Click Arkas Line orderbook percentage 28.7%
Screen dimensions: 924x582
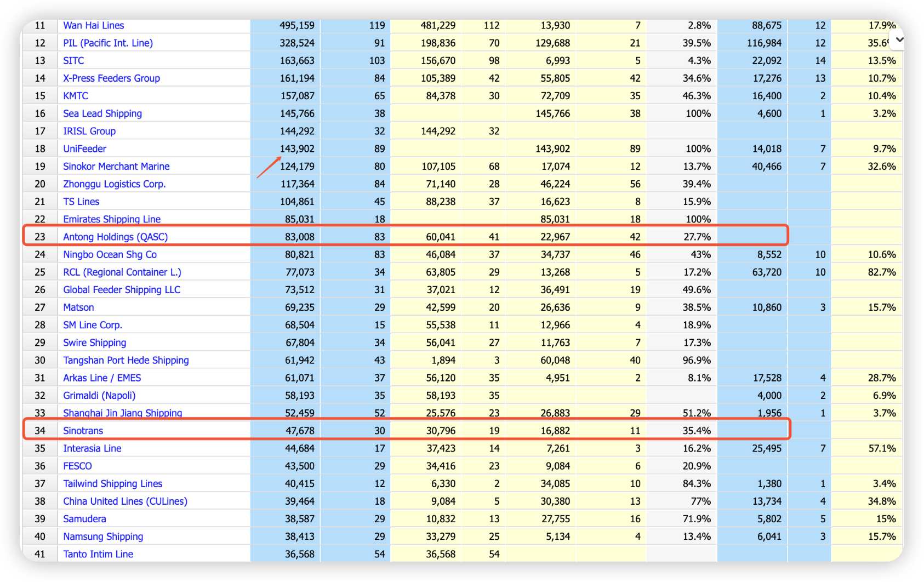[x=882, y=378]
